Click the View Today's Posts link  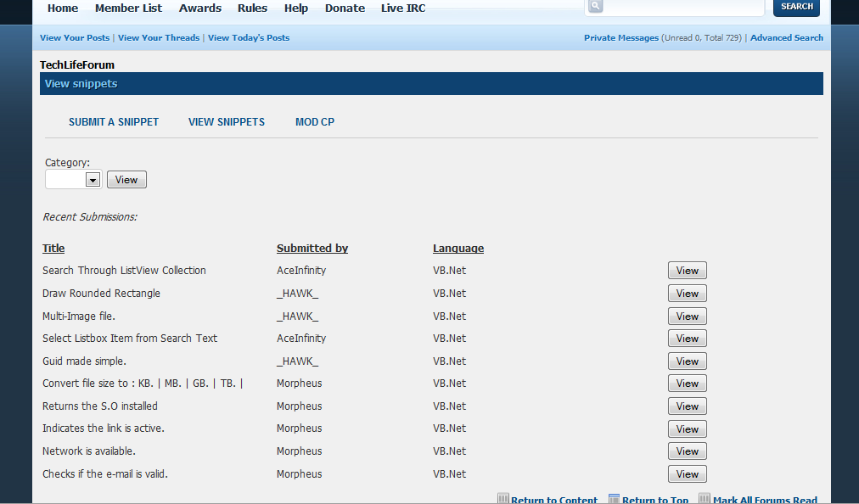click(249, 38)
